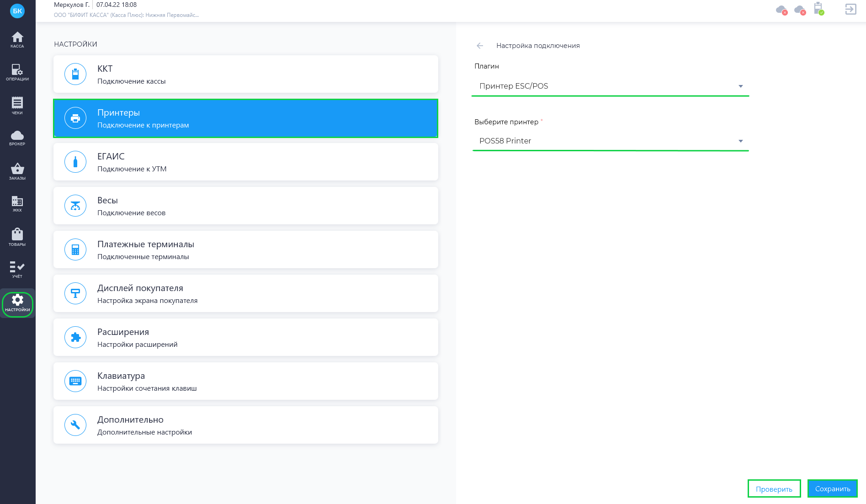Open the Учёт checklist icon
This screenshot has width=866, height=504.
[x=17, y=269]
